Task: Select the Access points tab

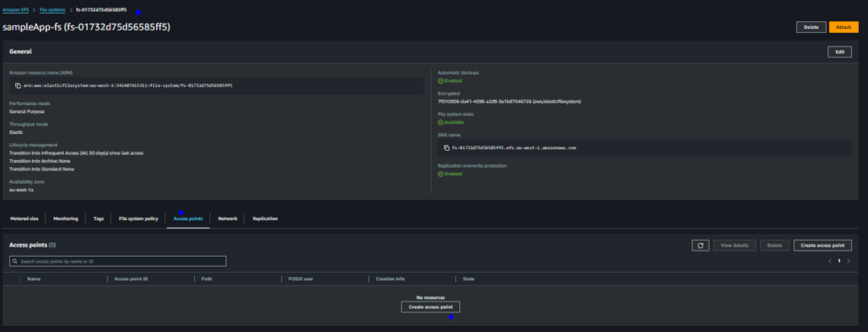Action: pos(187,219)
